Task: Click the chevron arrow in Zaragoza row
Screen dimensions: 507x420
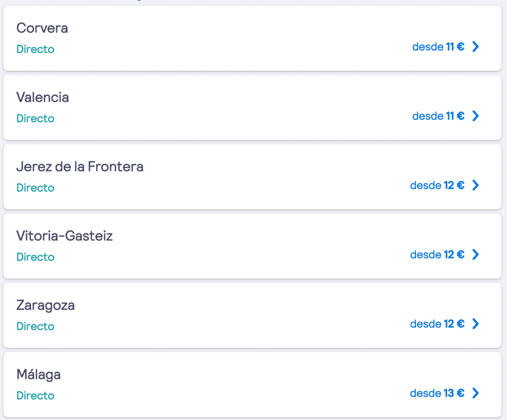Action: 475,324
